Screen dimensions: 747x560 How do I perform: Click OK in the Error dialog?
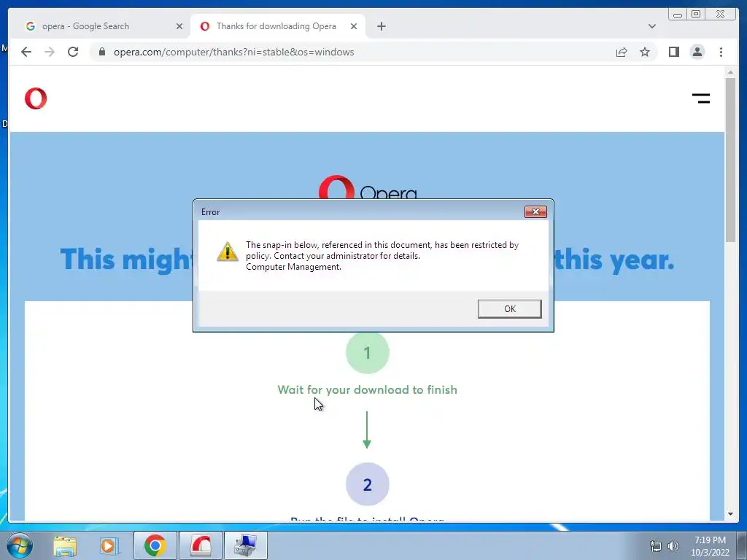point(509,308)
